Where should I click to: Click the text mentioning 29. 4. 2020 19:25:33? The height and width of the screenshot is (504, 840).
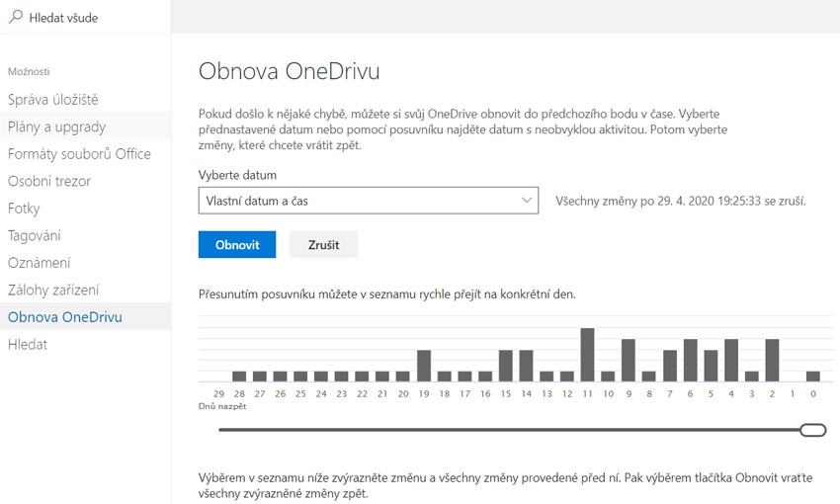click(680, 201)
